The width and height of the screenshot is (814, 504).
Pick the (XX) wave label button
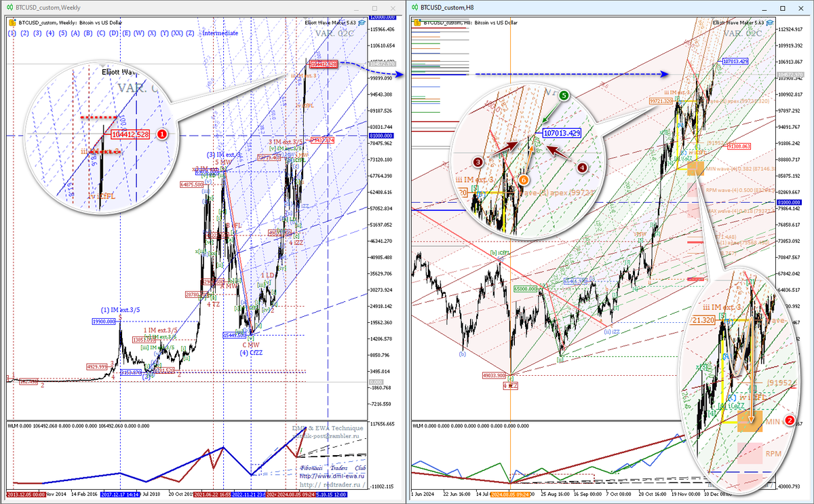coord(177,33)
